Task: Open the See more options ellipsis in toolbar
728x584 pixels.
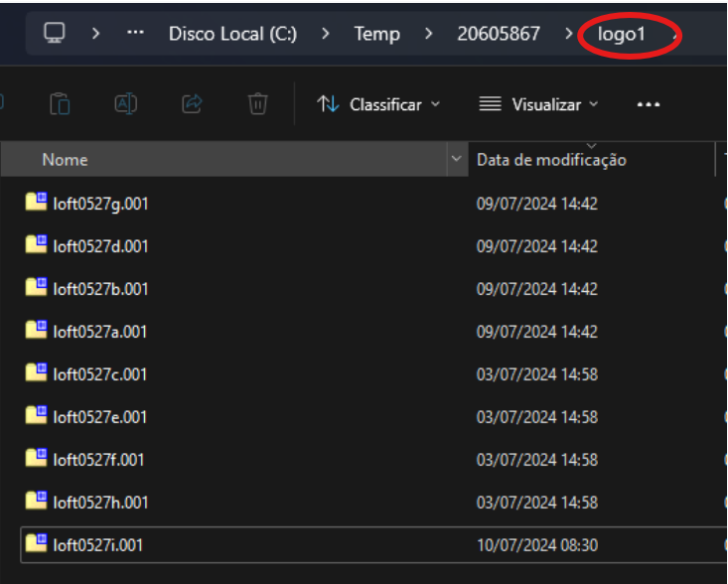Action: [x=649, y=104]
